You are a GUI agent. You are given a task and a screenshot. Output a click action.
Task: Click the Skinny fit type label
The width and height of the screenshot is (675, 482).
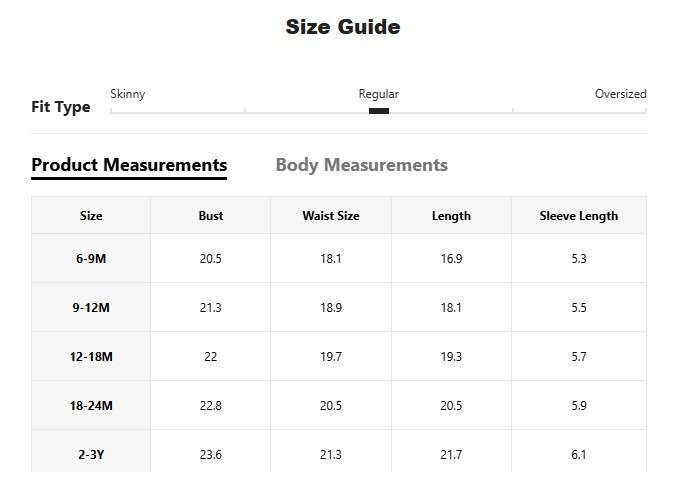click(x=128, y=94)
